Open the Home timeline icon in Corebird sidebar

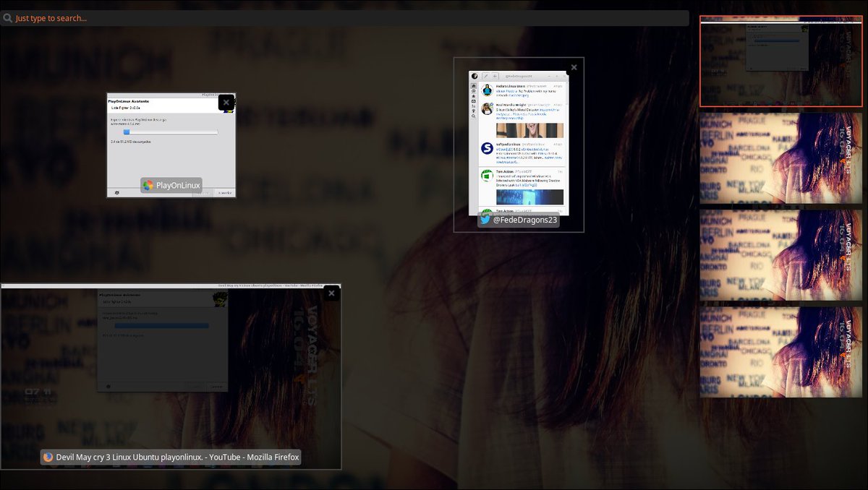click(x=473, y=86)
